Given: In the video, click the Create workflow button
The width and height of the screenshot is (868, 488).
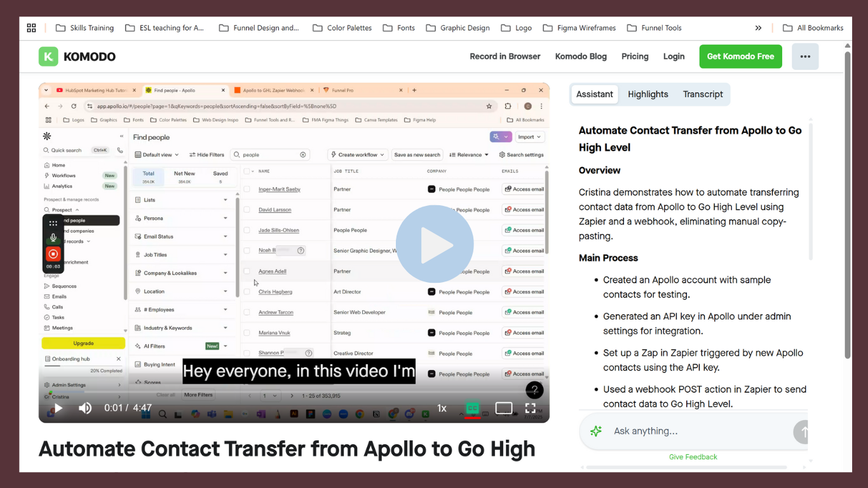Looking at the screenshot, I should 358,154.
